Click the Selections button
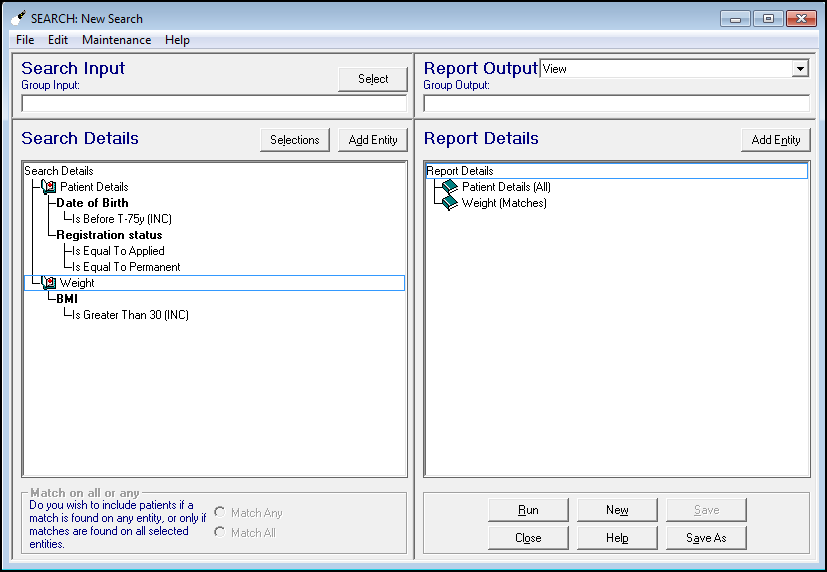This screenshot has width=827, height=572. (294, 140)
